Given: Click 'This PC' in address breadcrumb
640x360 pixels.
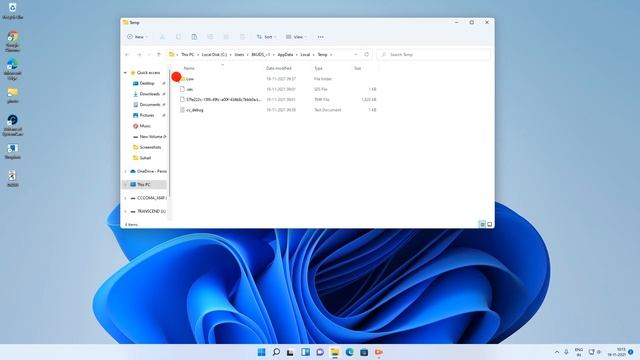Looking at the screenshot, I should tap(188, 54).
